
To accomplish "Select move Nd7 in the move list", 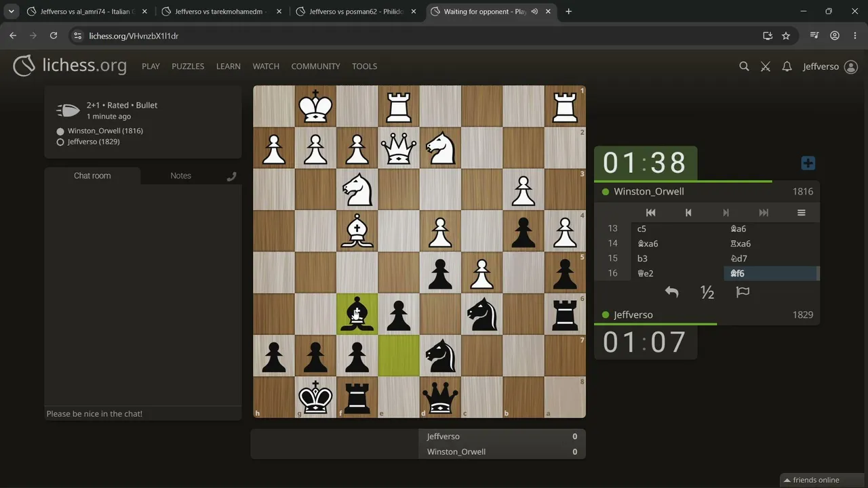I will (x=771, y=258).
